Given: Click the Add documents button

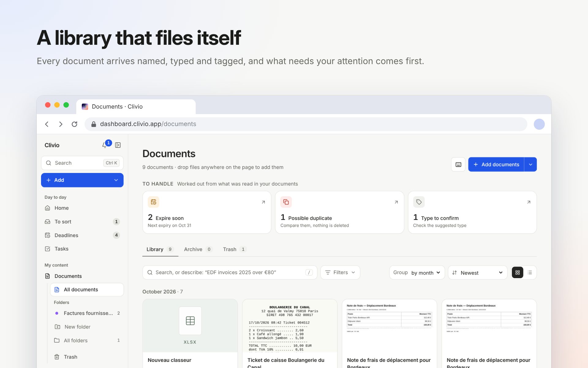Looking at the screenshot, I should [x=496, y=164].
